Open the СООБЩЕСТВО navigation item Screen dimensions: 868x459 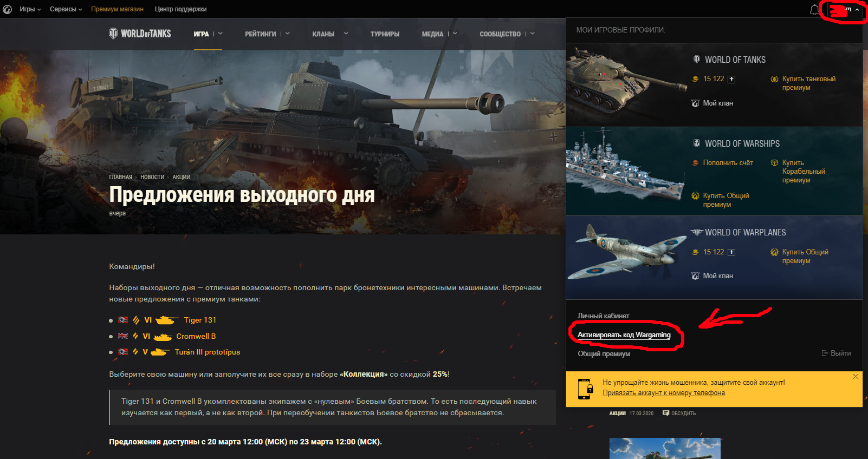point(500,34)
